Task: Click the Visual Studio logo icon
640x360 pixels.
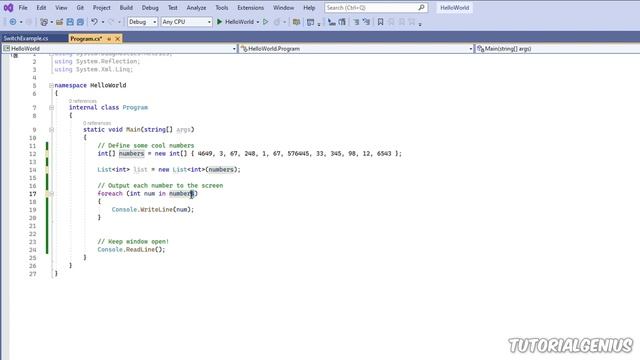Action: (x=8, y=7)
